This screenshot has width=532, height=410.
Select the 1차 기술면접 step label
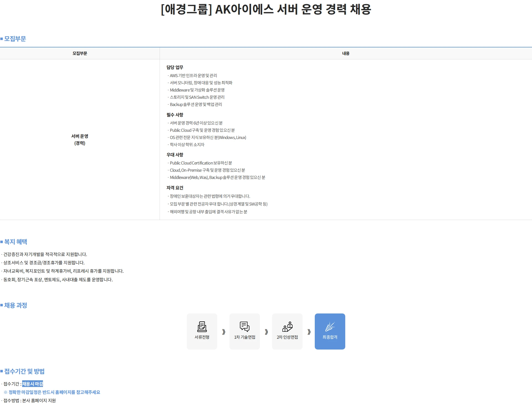[245, 337]
